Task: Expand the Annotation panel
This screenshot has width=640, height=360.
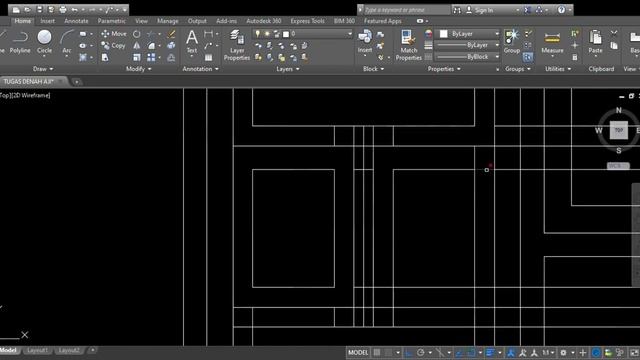Action: [x=200, y=69]
